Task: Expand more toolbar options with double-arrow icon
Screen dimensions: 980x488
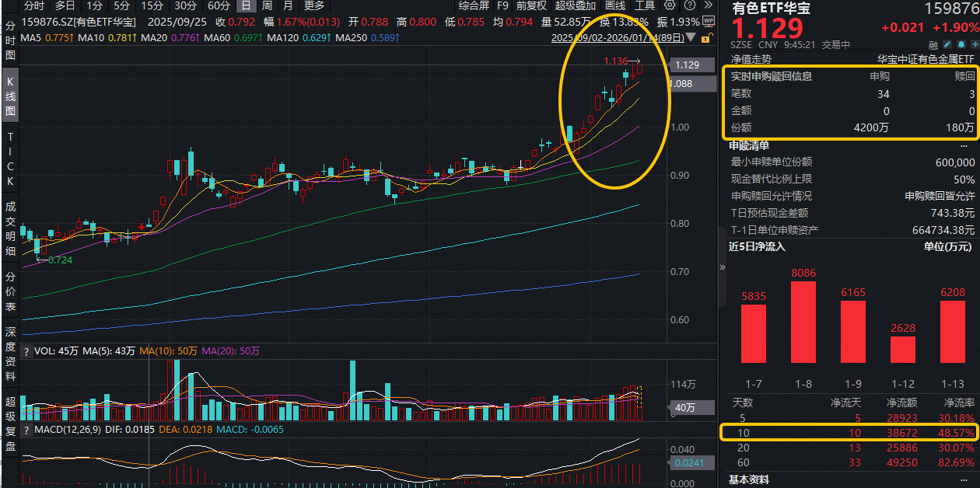Action: click(x=706, y=5)
